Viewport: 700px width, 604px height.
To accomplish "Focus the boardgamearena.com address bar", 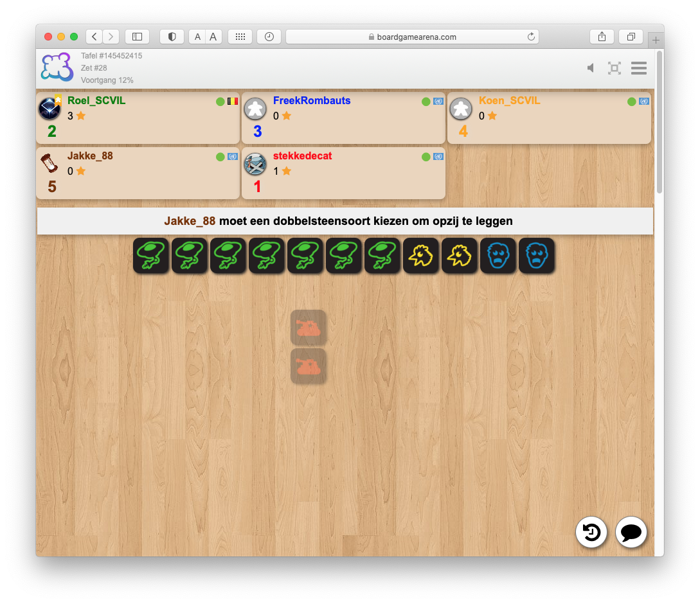I will point(412,37).
